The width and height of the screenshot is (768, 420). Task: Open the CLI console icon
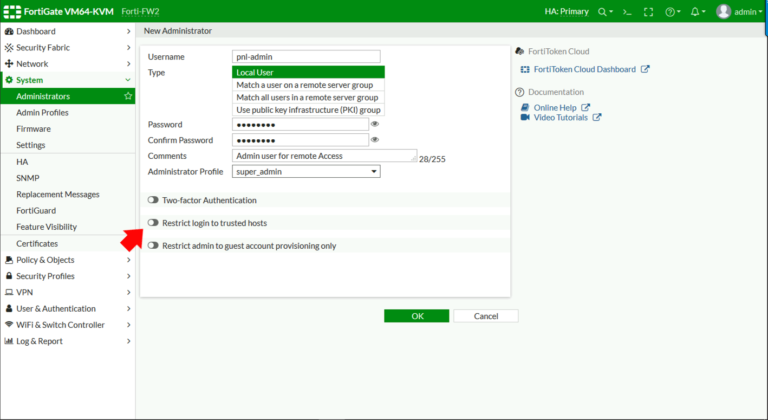(627, 12)
